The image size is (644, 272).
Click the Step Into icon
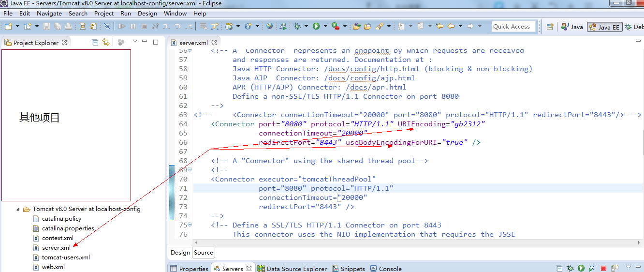166,26
